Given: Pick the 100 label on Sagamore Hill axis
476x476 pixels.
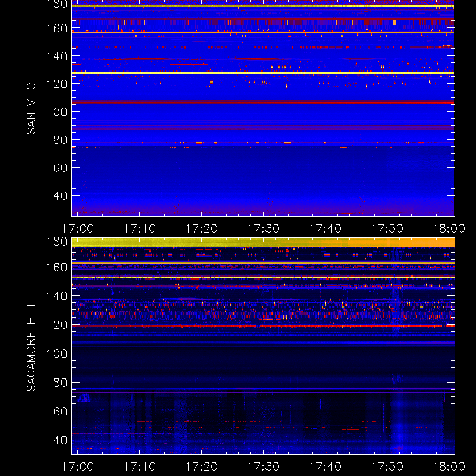Looking at the screenshot, I should [57, 353].
